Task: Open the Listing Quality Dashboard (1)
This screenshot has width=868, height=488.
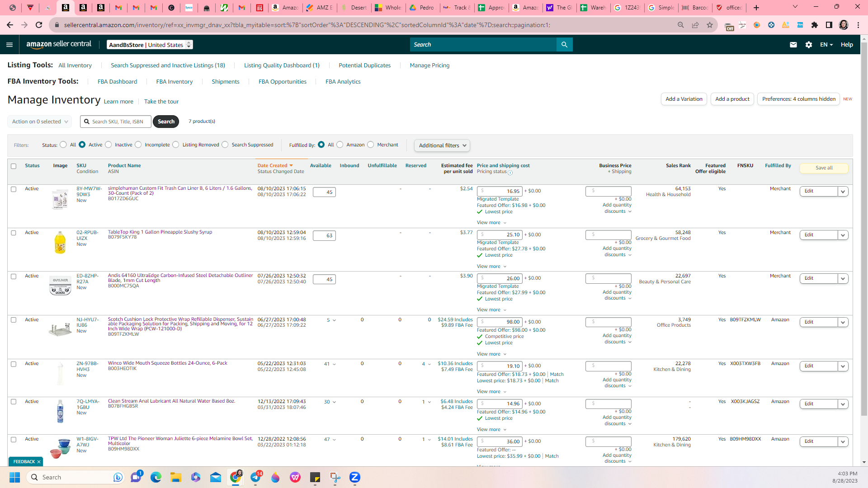Action: coord(282,66)
